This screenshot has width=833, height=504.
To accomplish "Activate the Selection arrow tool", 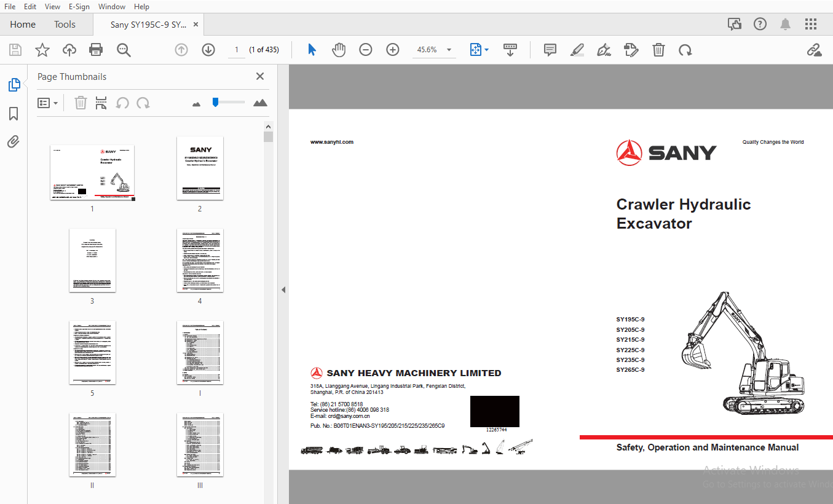I will tap(312, 50).
